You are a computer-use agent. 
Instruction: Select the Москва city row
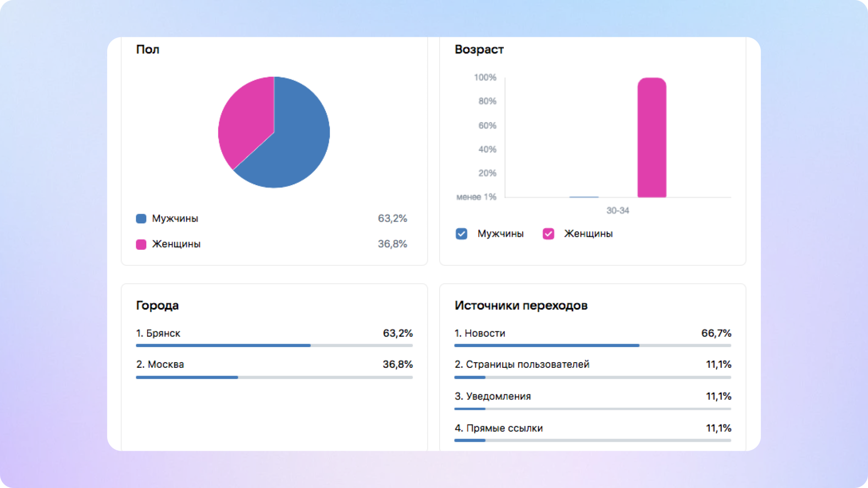point(160,364)
